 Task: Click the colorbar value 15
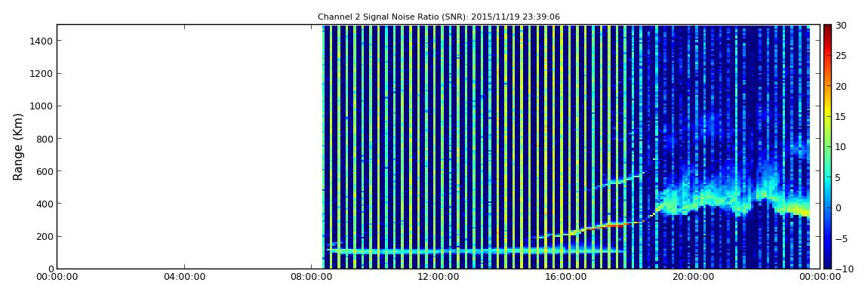(842, 116)
